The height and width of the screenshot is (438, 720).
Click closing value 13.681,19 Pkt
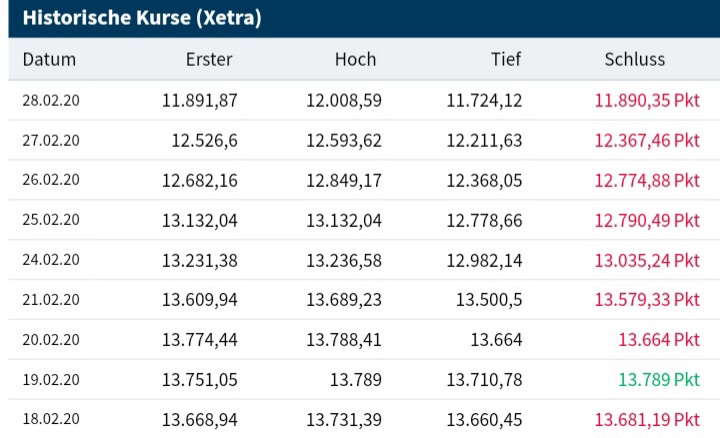pyautogui.click(x=647, y=420)
